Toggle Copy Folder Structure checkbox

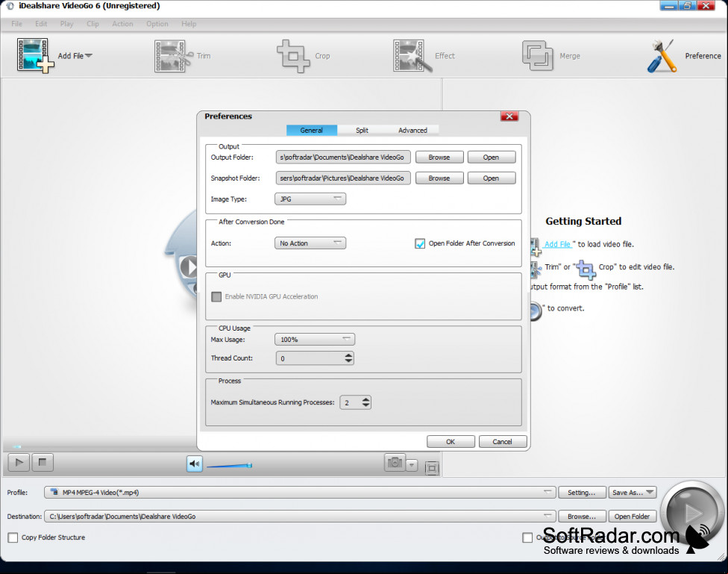coord(13,537)
